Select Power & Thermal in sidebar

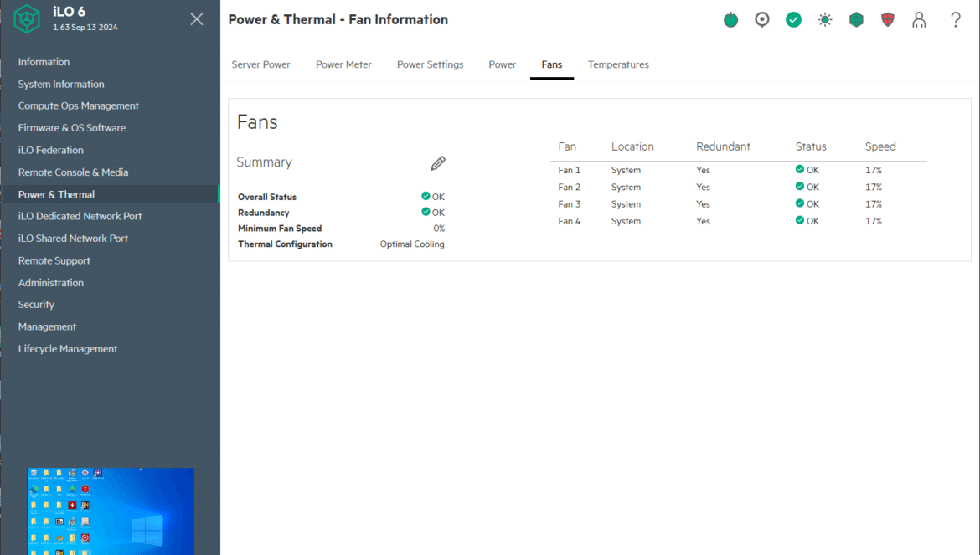pyautogui.click(x=56, y=194)
